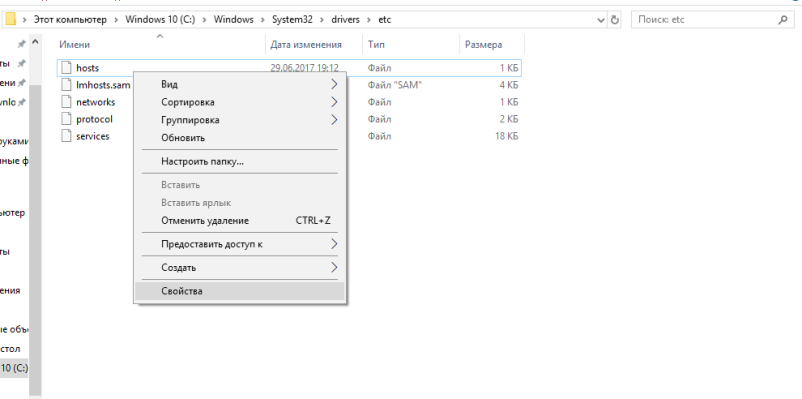Click the 4 КБ size cell
Image resolution: width=802 pixels, height=399 pixels.
(509, 85)
